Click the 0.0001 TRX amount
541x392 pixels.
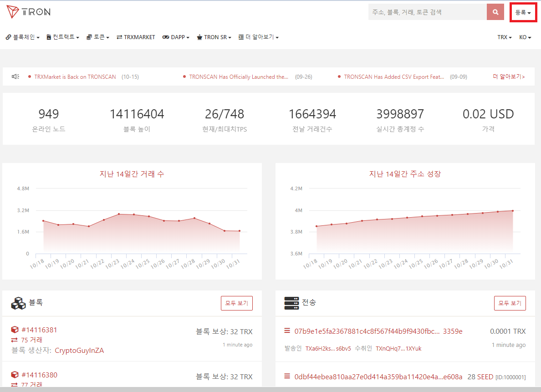coord(508,331)
